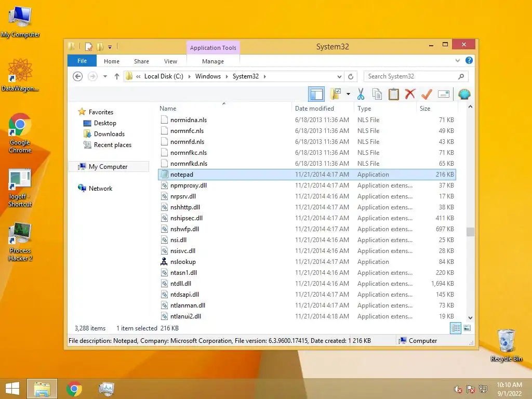Open the address bar history dropdown

pos(339,76)
